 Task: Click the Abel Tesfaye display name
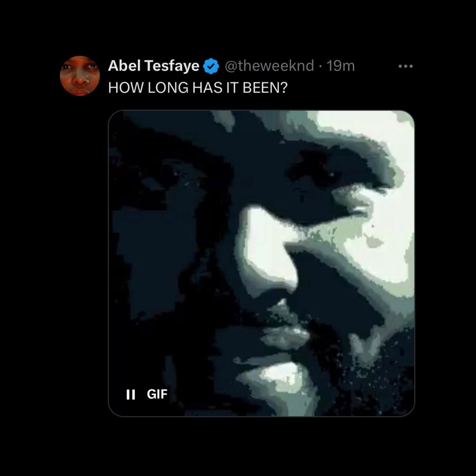pos(154,66)
